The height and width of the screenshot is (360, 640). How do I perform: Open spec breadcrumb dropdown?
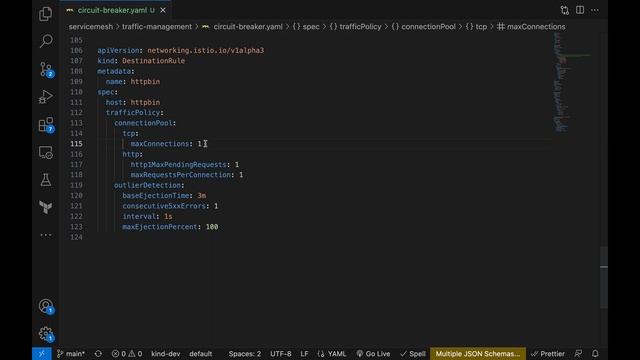(x=306, y=27)
